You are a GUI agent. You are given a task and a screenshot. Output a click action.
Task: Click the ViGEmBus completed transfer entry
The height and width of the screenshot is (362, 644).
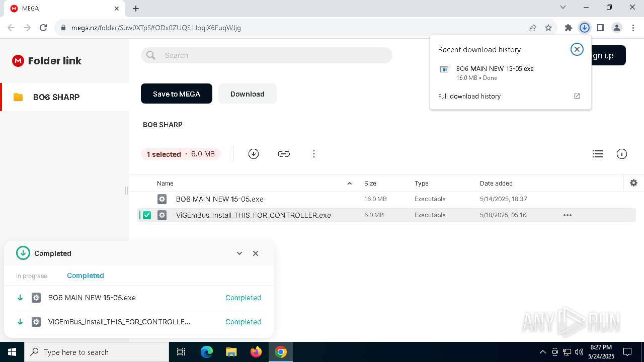click(x=139, y=322)
